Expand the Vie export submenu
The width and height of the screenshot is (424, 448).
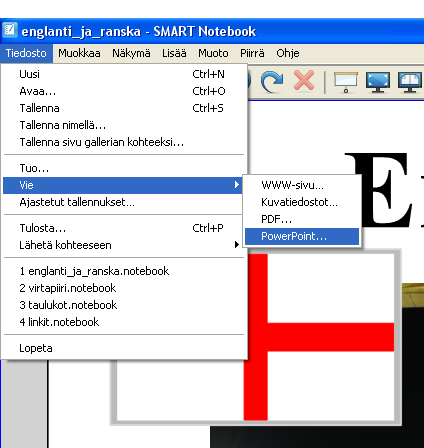(x=123, y=185)
